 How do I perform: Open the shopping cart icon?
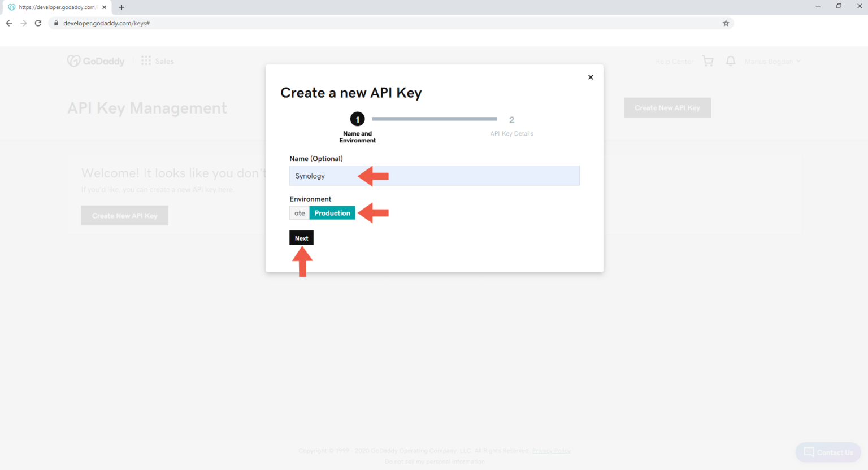point(708,61)
